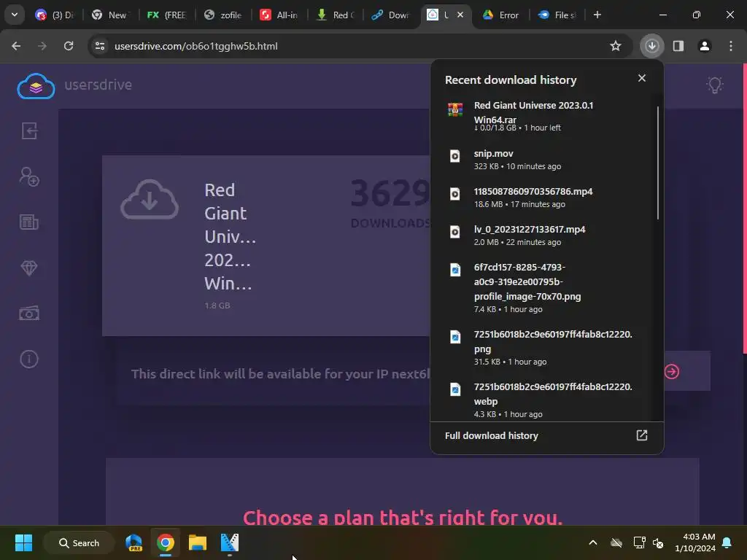Open the info sidebar icon
The width and height of the screenshot is (747, 560).
pos(29,359)
